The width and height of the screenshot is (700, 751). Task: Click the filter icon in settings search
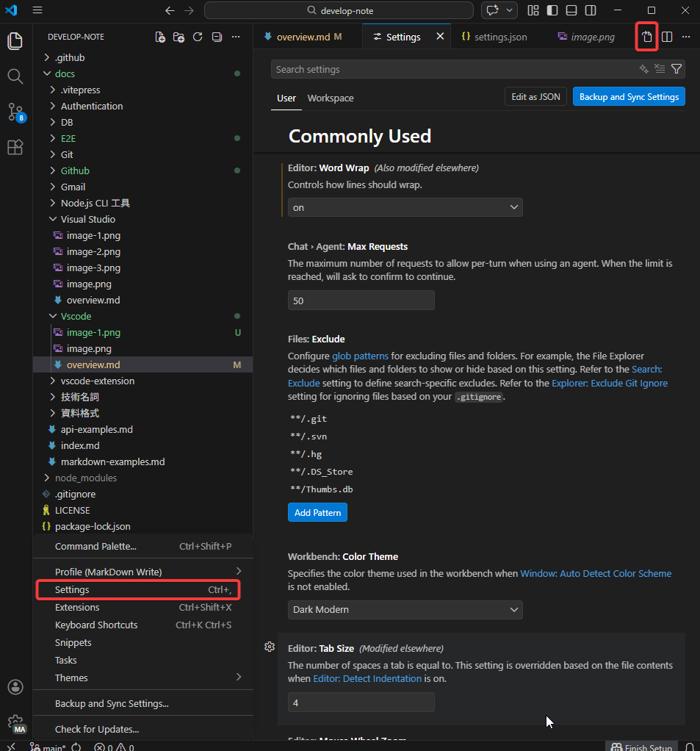click(676, 69)
